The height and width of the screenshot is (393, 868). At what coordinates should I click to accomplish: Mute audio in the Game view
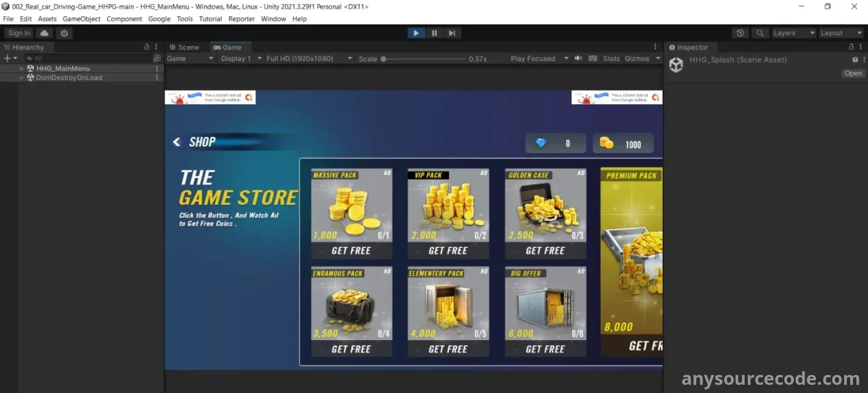coord(578,59)
